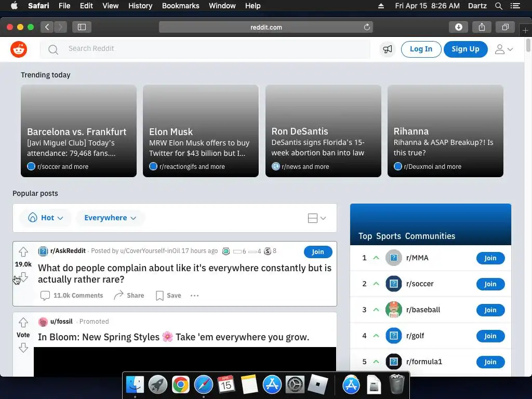Click the r/soccer community avatar
The image size is (532, 399).
[394, 284]
